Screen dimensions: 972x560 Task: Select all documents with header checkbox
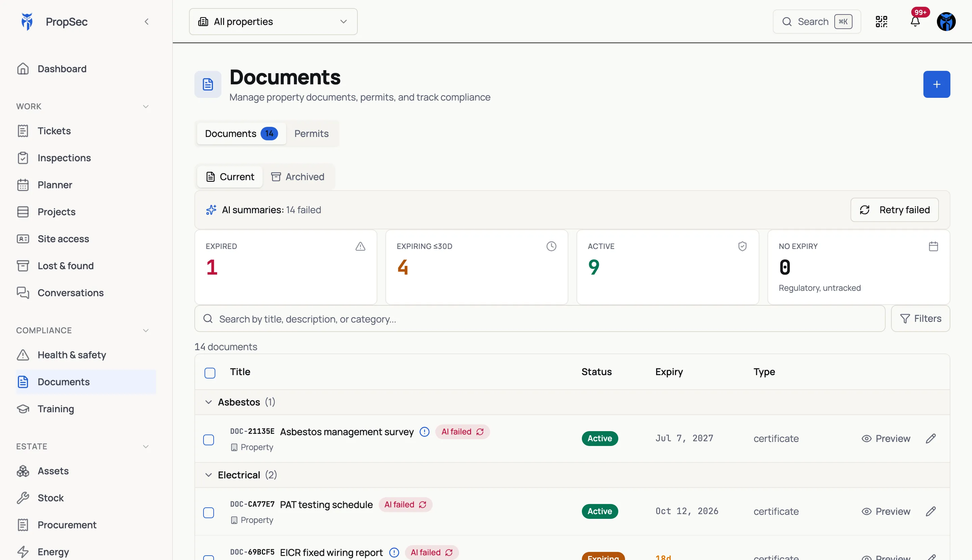pyautogui.click(x=210, y=373)
